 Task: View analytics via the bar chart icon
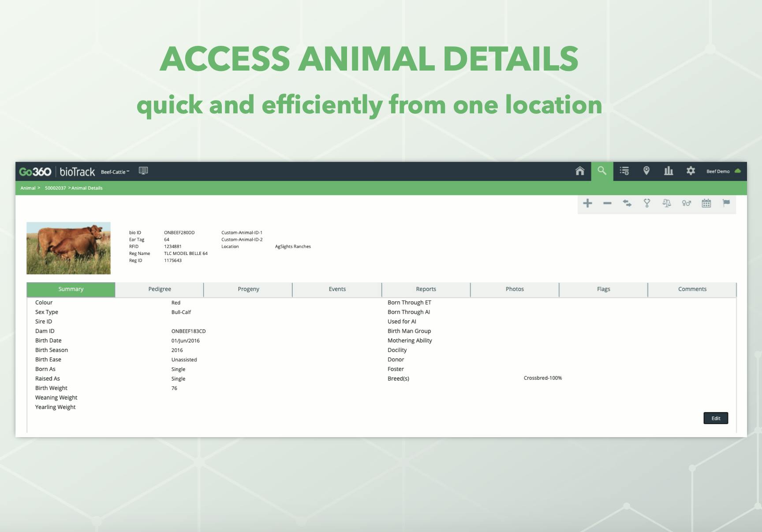point(669,171)
